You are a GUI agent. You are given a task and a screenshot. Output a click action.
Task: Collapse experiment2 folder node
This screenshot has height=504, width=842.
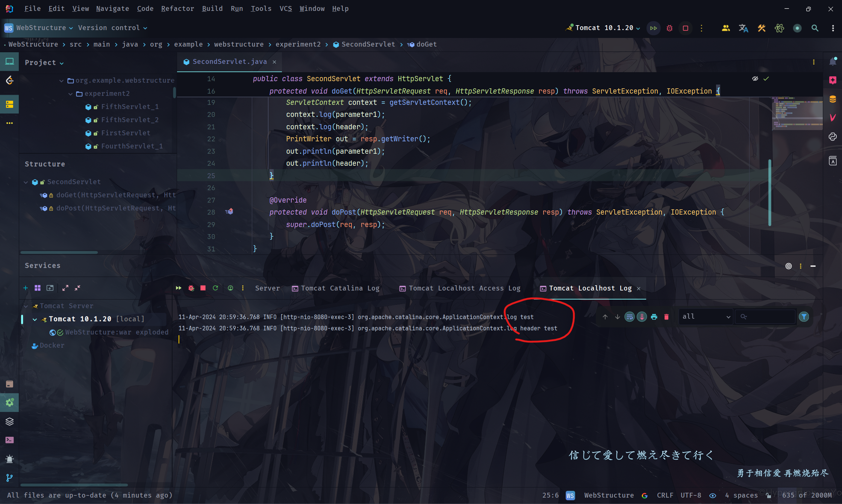70,94
